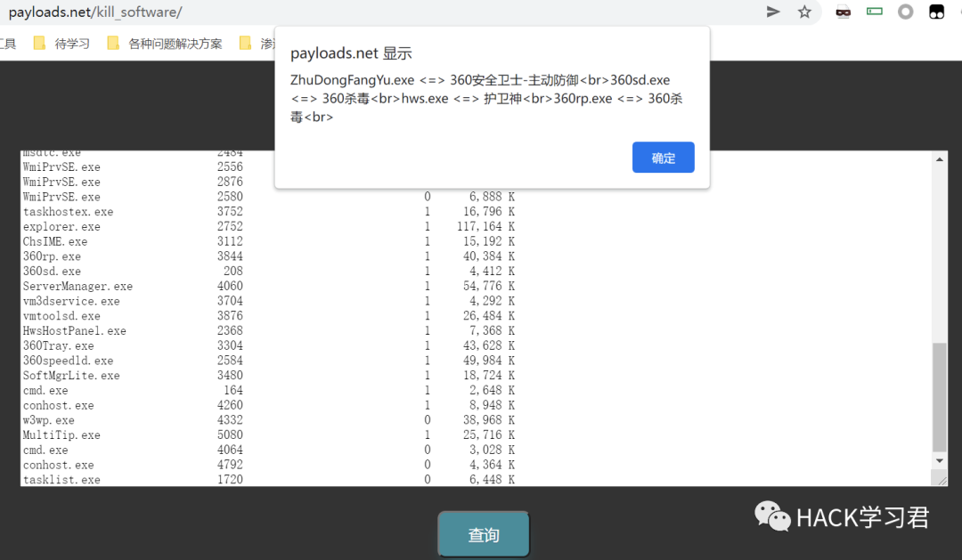This screenshot has height=560, width=962.
Task: Click the cmd.exe line with PID 4064
Action: coord(269,450)
